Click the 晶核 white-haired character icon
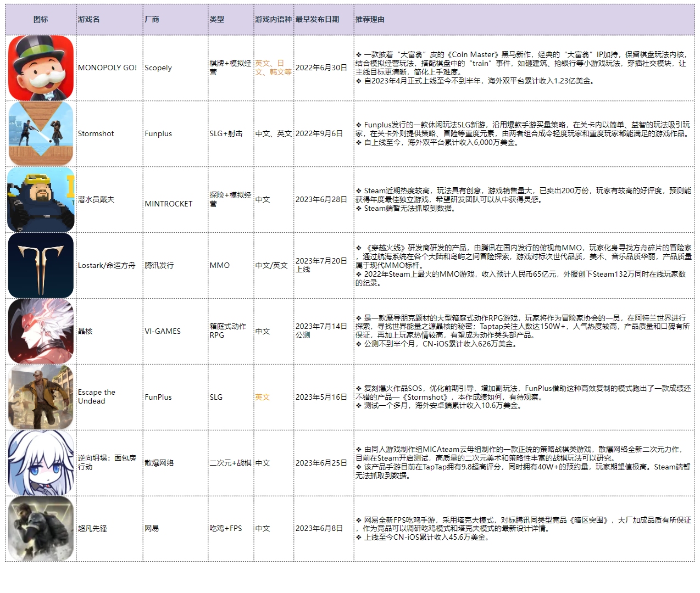 point(41,331)
